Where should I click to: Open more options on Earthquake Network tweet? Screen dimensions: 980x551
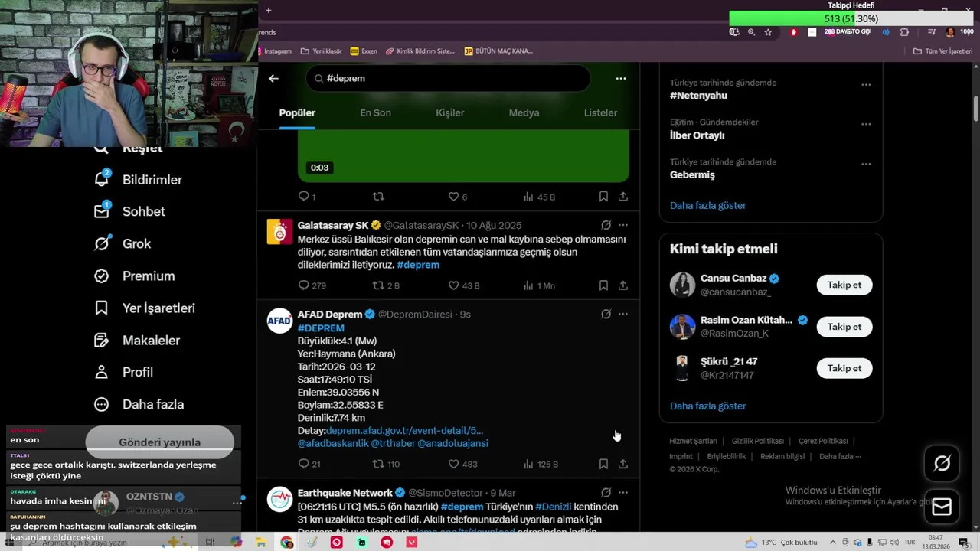623,493
